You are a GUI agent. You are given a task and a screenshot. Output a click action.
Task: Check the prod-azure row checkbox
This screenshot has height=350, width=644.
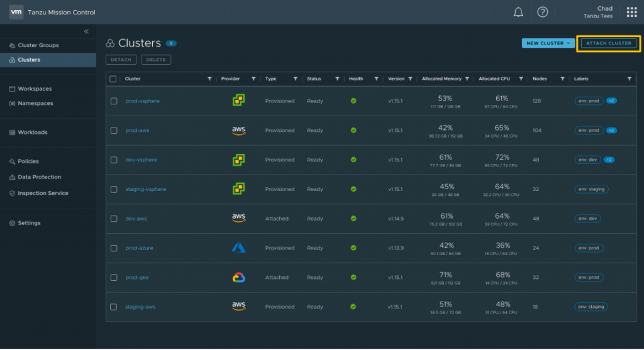[x=114, y=248]
